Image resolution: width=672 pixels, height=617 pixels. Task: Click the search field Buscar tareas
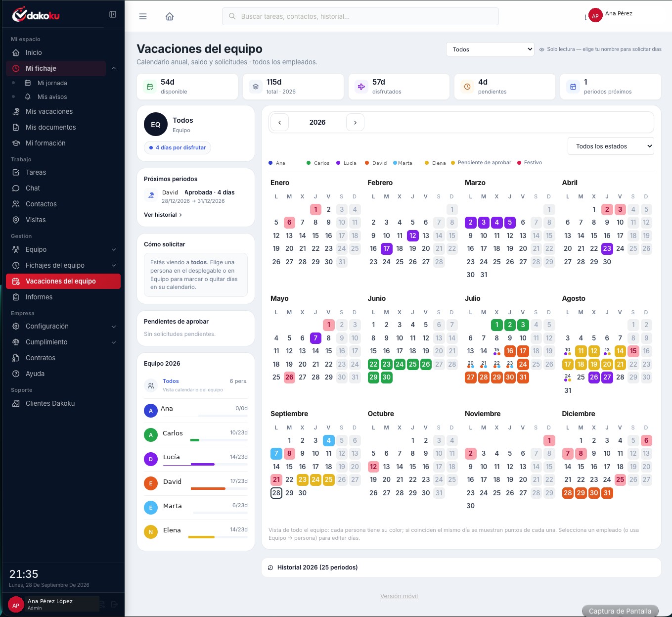click(x=360, y=16)
